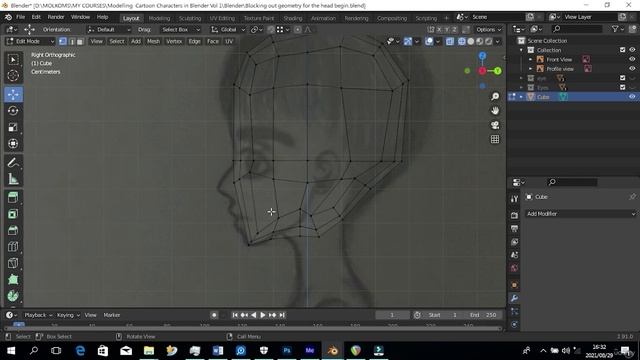Activate the 3D Cursor tool
Image resolution: width=640 pixels, height=360 pixels.
pyautogui.click(x=13, y=76)
